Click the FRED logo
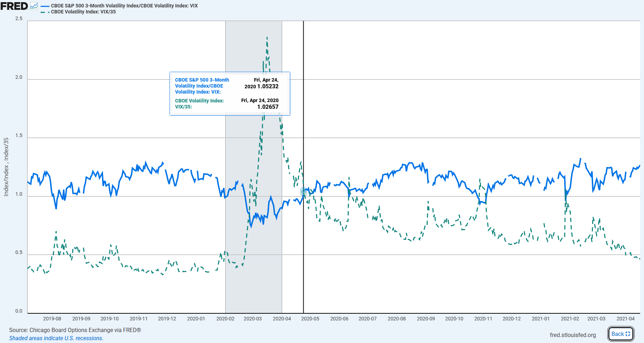This screenshot has width=644, height=343. click(14, 6)
